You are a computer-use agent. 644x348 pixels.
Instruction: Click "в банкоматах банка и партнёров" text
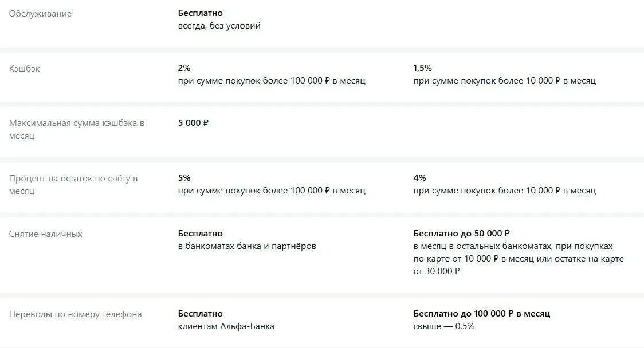pos(247,246)
